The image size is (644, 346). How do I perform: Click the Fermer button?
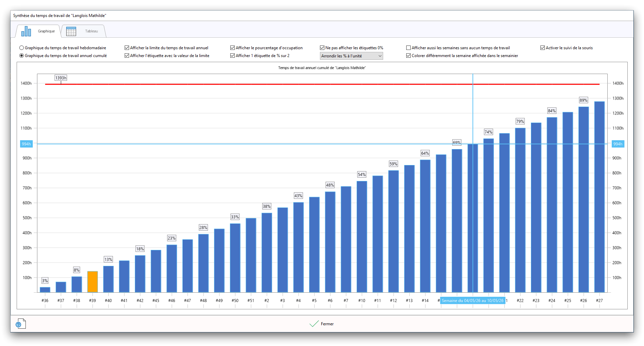pyautogui.click(x=327, y=324)
